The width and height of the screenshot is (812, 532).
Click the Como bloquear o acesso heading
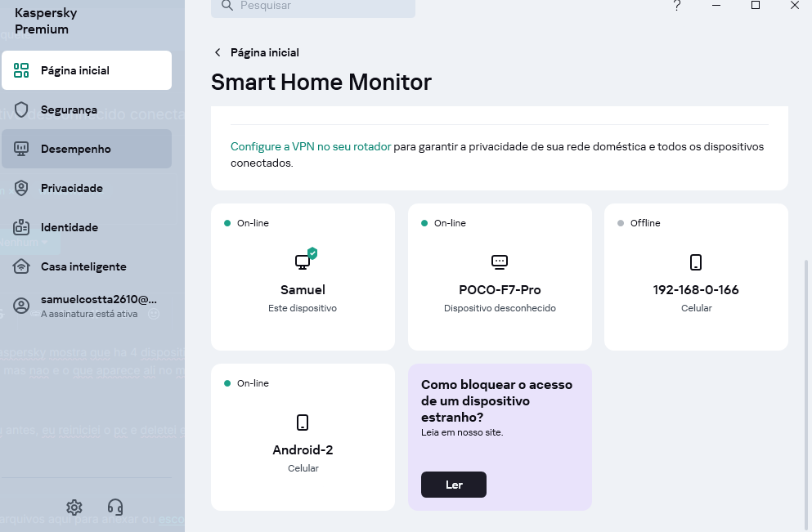pos(496,400)
